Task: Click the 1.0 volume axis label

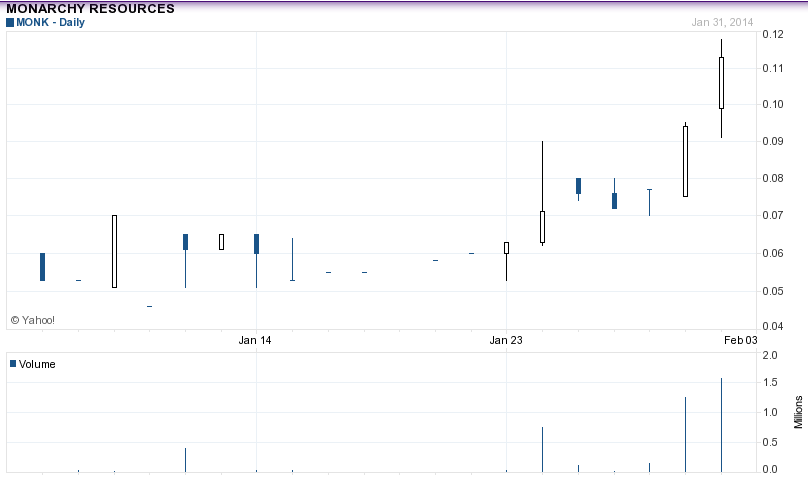Action: point(770,412)
